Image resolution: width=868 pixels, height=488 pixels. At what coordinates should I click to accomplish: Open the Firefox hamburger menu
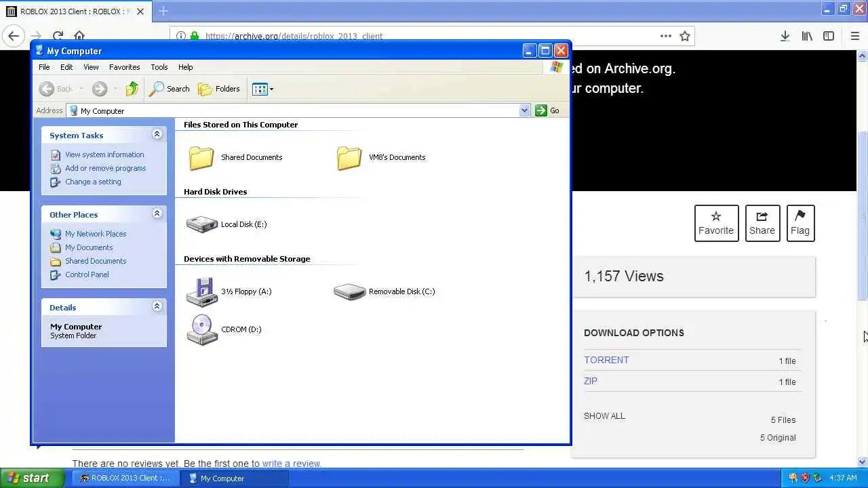854,36
